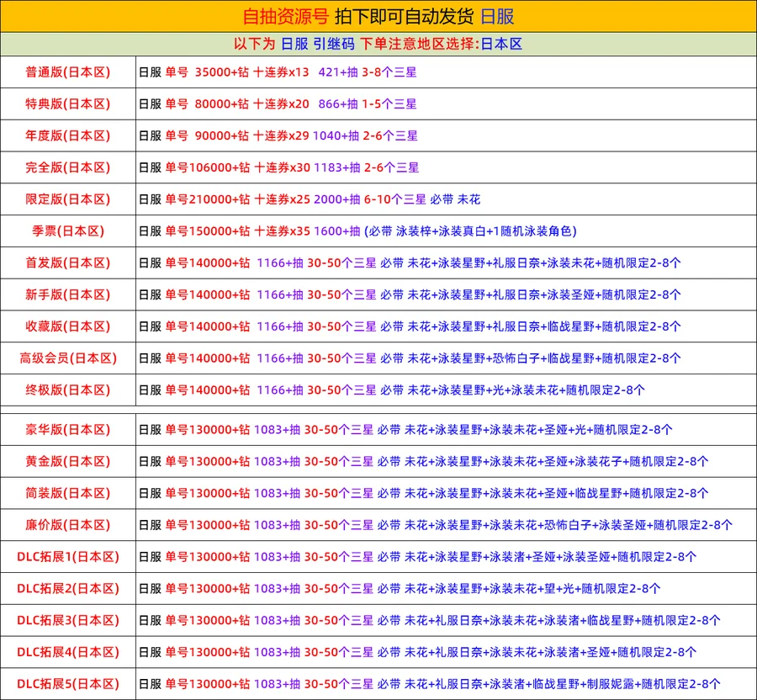Click the 普通版(日本区) row label
This screenshot has height=700, width=757.
[67, 72]
